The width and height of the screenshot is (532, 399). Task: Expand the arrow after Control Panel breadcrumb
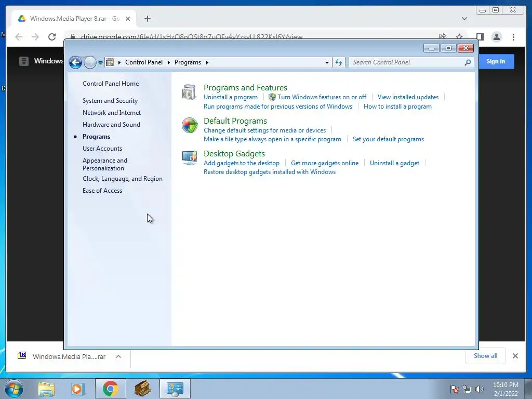[x=169, y=62]
